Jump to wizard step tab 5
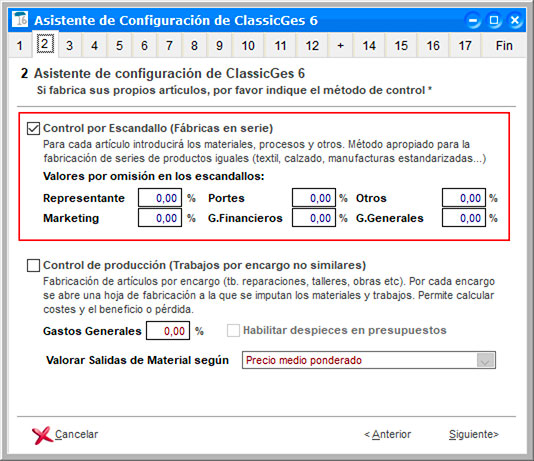The width and height of the screenshot is (534, 461). point(119,46)
